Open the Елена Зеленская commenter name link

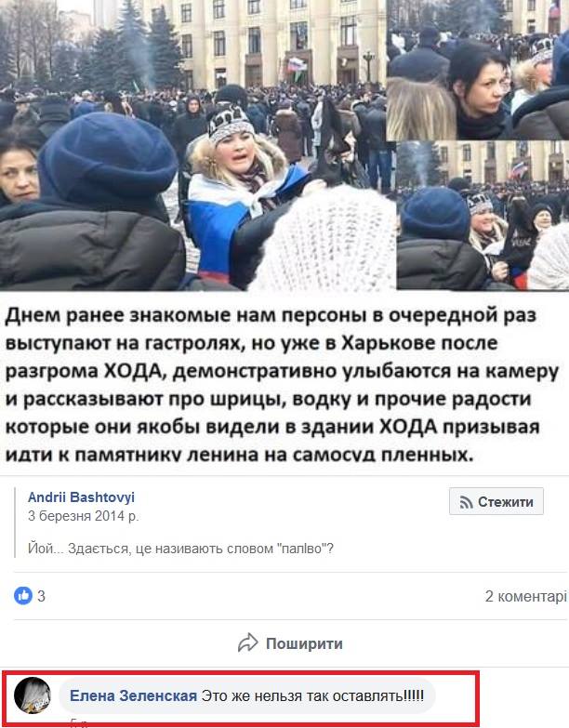click(x=133, y=695)
